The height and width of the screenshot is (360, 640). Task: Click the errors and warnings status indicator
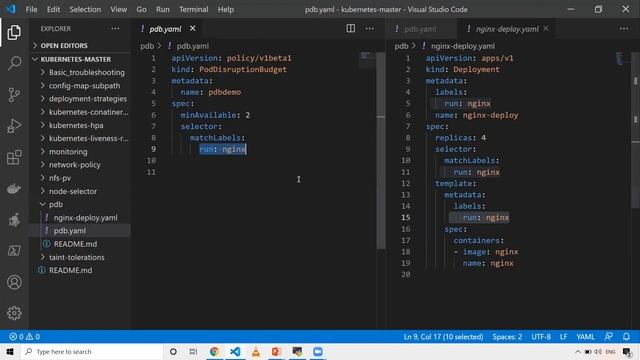24,337
